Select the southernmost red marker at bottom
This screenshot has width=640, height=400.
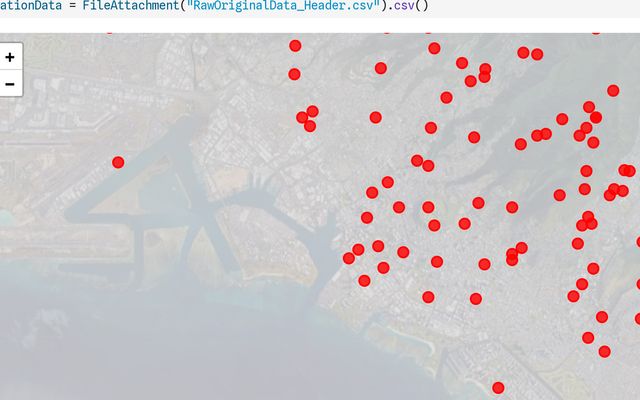[498, 388]
